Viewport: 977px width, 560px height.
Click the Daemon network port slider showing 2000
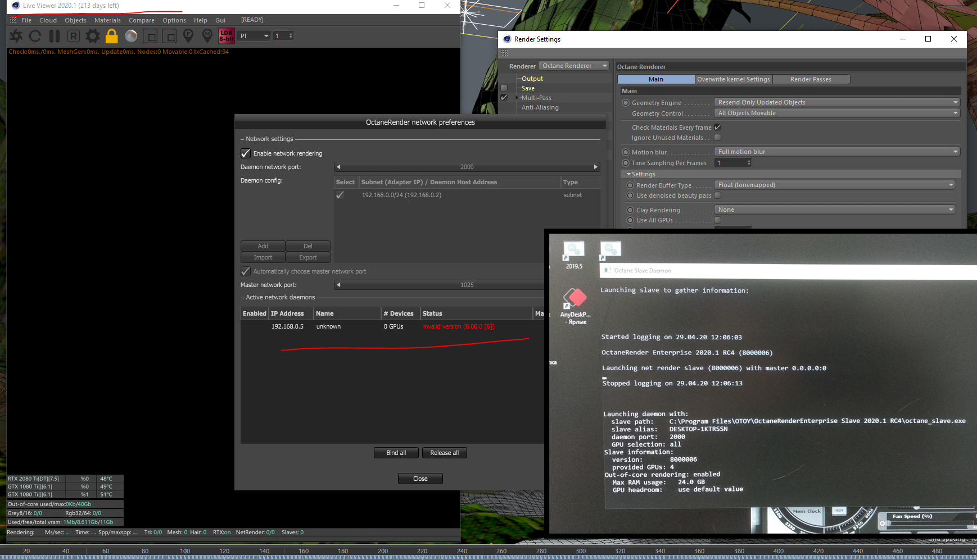point(467,167)
